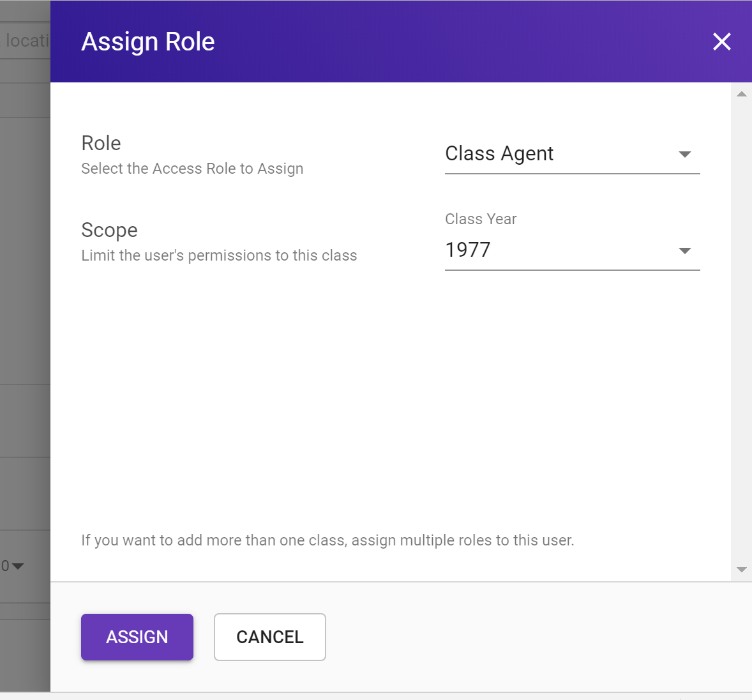Expand the Class Year dropdown arrow
This screenshot has width=752, height=700.
684,251
